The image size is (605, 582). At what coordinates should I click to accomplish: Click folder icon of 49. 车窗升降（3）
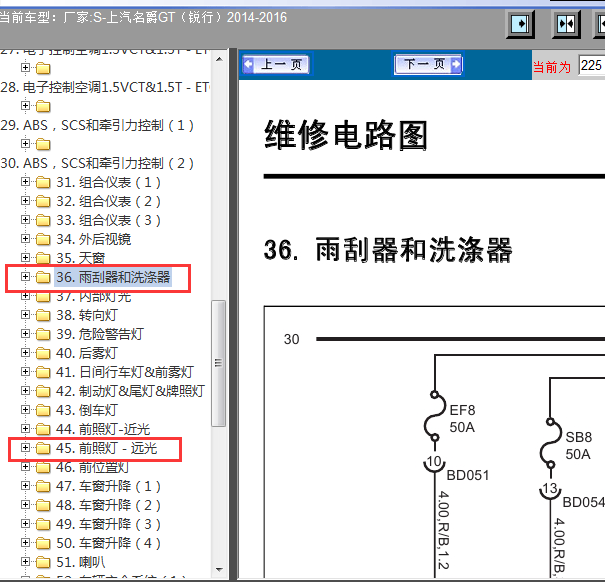coord(43,524)
